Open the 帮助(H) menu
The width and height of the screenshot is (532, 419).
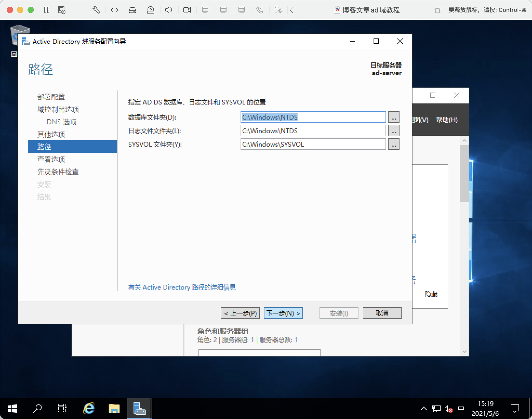(x=447, y=120)
